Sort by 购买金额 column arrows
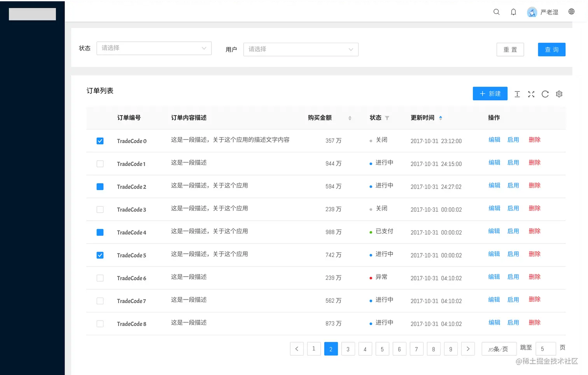 pyautogui.click(x=350, y=118)
